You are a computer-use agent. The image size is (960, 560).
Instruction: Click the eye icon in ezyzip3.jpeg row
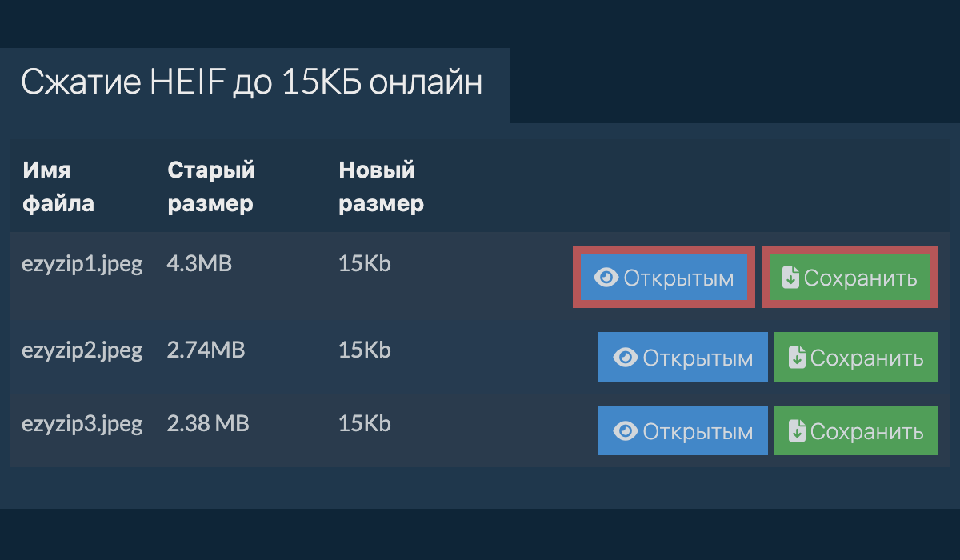[626, 431]
